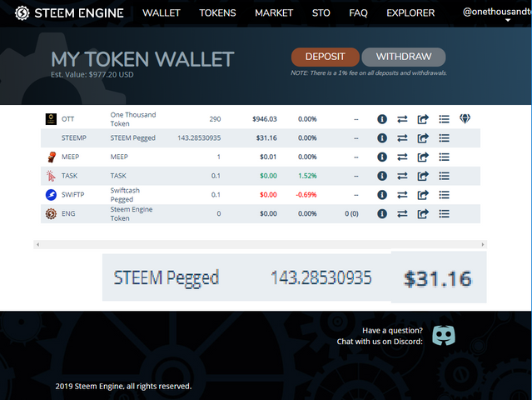Viewport: 532px width, 400px height.
Task: Select the STEEMP symbol text
Action: [x=74, y=137]
